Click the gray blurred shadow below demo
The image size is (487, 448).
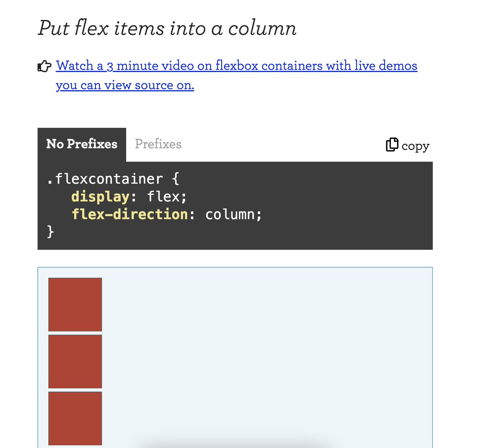click(235, 443)
